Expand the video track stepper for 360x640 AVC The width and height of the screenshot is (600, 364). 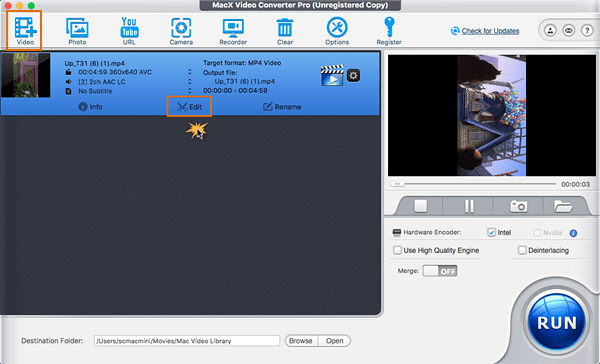tap(189, 72)
